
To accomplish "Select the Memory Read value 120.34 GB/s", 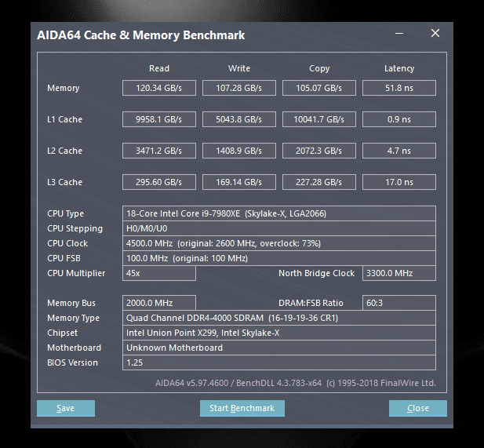I will coord(159,88).
